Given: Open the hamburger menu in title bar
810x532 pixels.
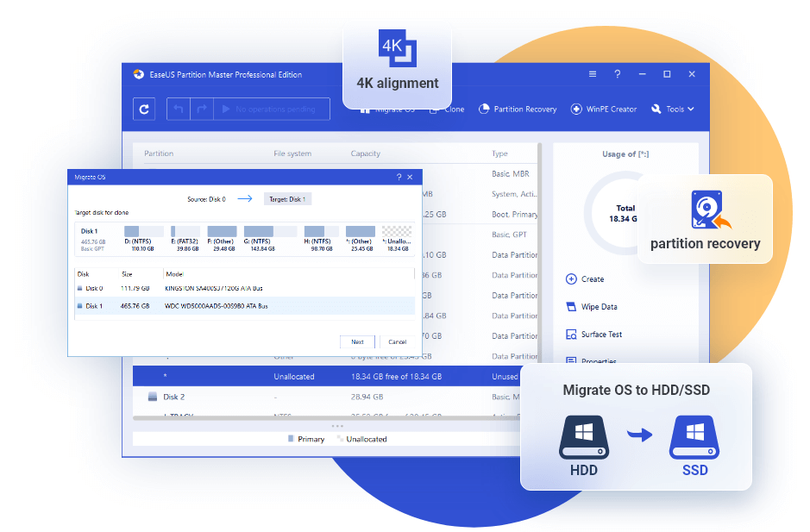Looking at the screenshot, I should pyautogui.click(x=592, y=74).
